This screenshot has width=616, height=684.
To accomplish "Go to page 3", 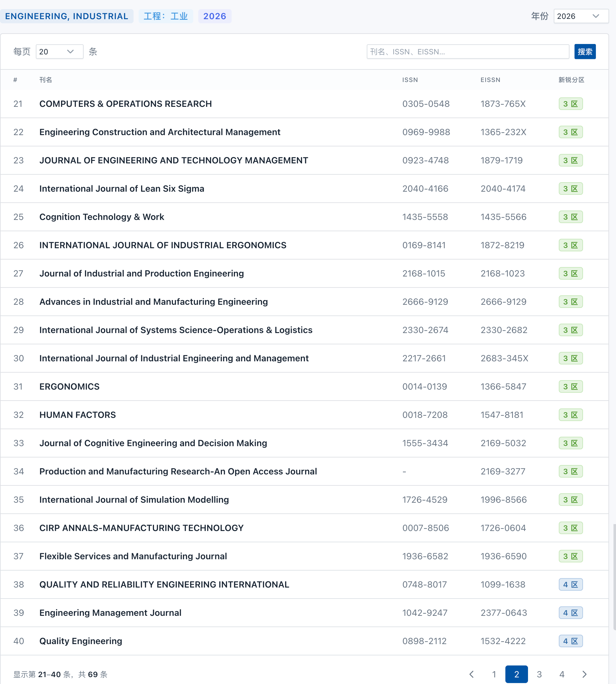I will [x=539, y=674].
